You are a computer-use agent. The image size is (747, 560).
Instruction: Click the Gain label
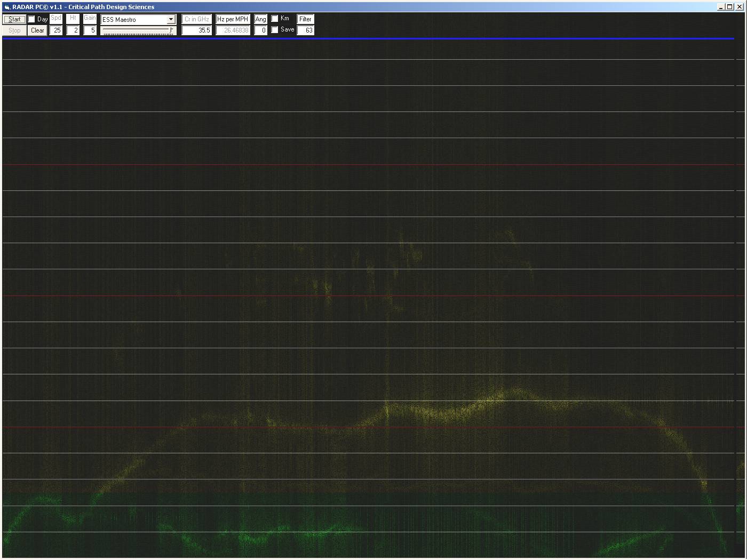(90, 18)
